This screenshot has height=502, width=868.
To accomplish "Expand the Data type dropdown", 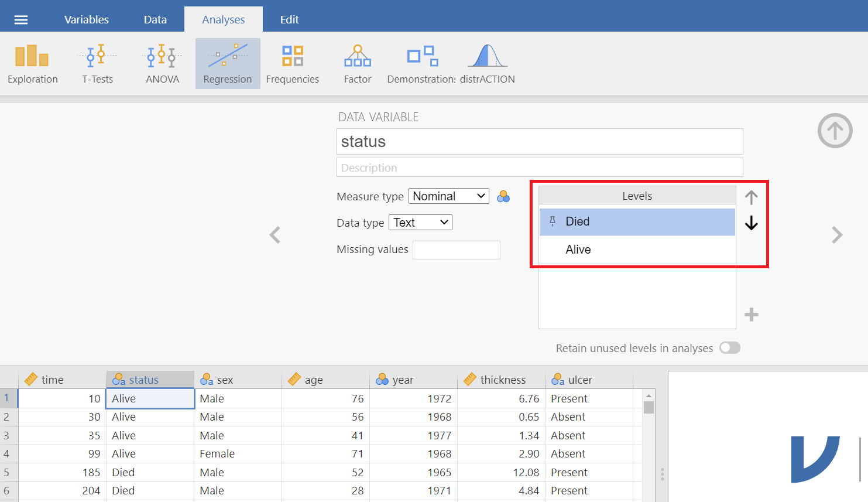I will [420, 223].
